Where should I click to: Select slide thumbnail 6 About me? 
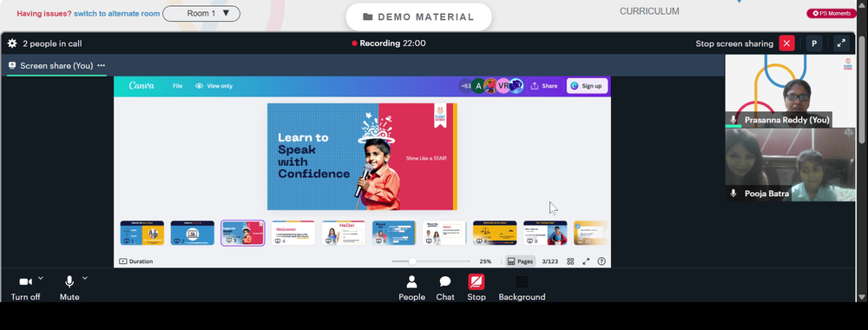click(393, 233)
